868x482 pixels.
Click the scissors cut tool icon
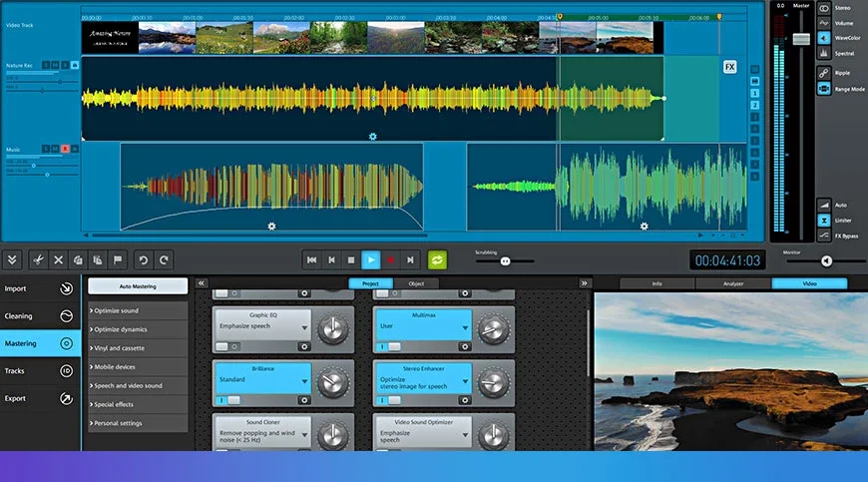(x=38, y=259)
